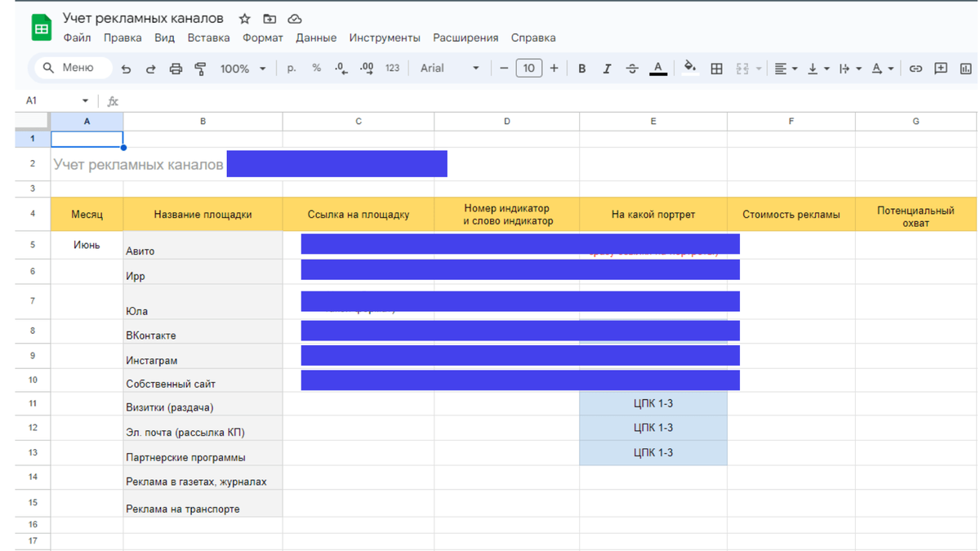The width and height of the screenshot is (980, 551).
Task: Toggle strikethrough formatting
Action: (632, 69)
